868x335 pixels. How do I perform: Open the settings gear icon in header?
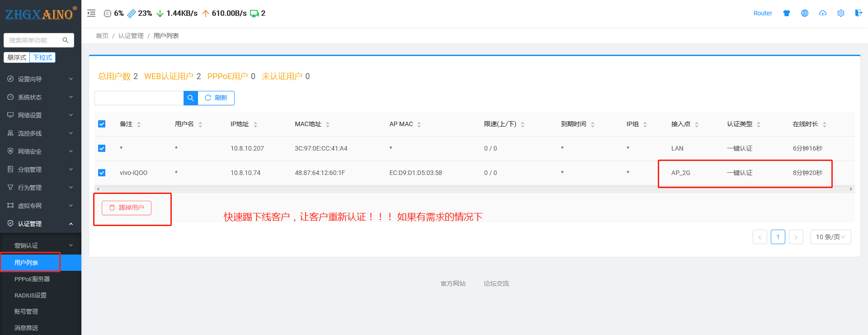tap(841, 13)
